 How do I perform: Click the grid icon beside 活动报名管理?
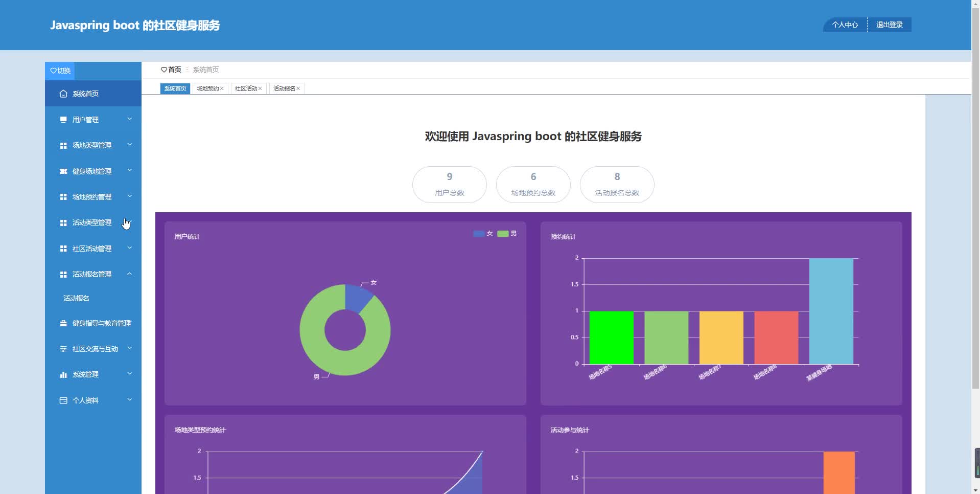click(63, 275)
